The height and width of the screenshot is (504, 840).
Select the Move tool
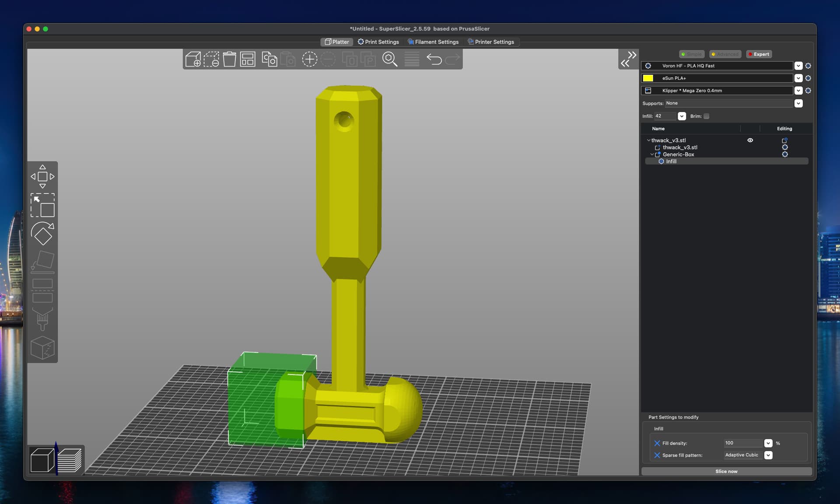(42, 177)
